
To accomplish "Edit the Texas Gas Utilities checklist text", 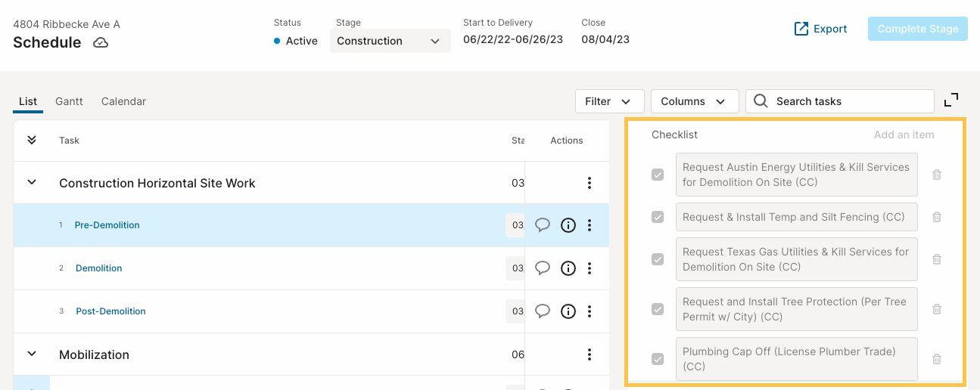I will tap(796, 259).
